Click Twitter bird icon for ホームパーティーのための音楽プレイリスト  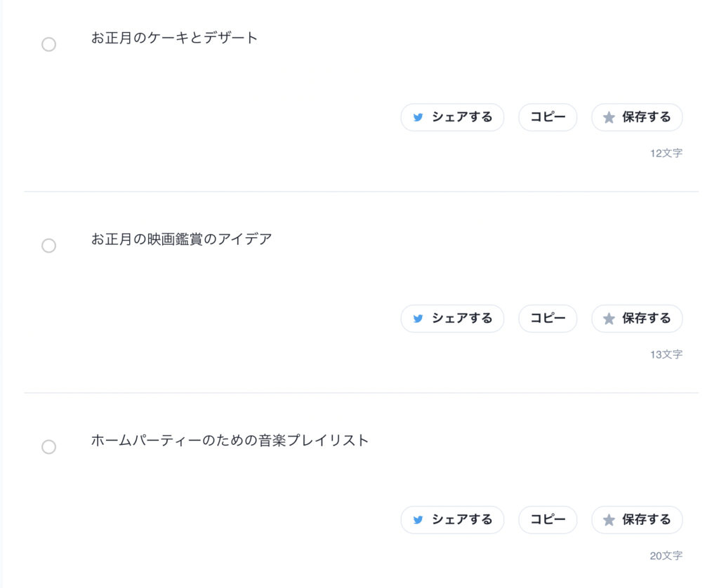click(x=418, y=520)
